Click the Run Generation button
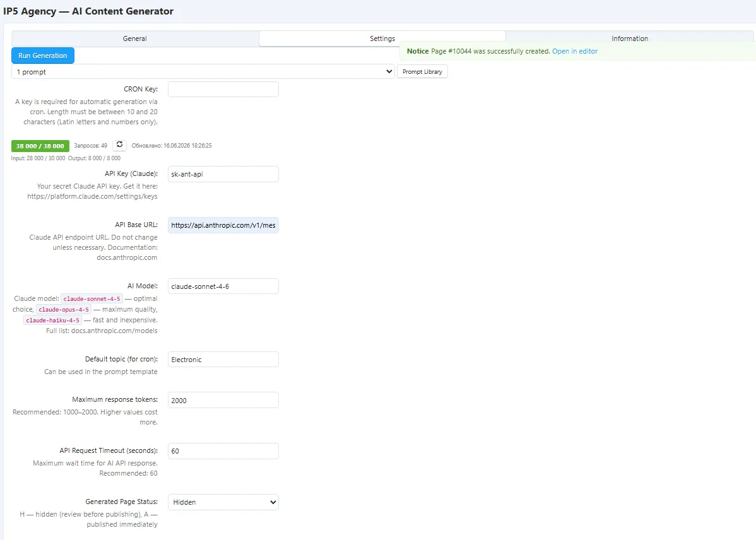756x540 pixels. point(43,56)
